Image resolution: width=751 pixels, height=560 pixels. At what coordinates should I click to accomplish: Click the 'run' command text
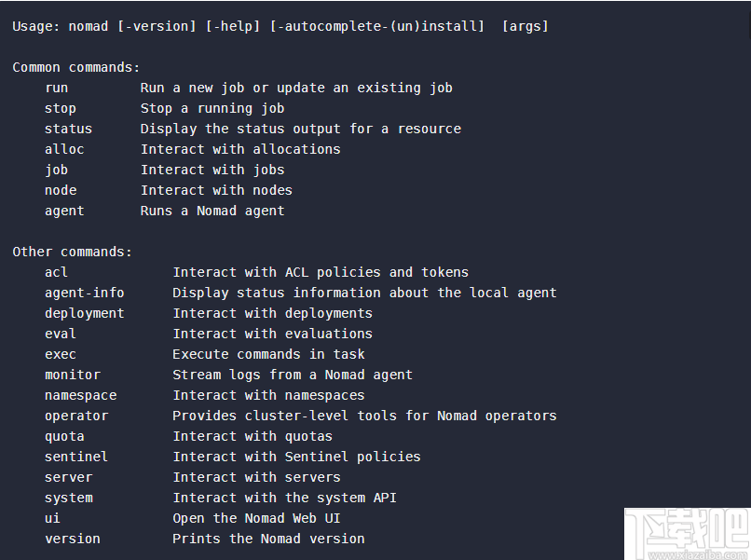57,88
